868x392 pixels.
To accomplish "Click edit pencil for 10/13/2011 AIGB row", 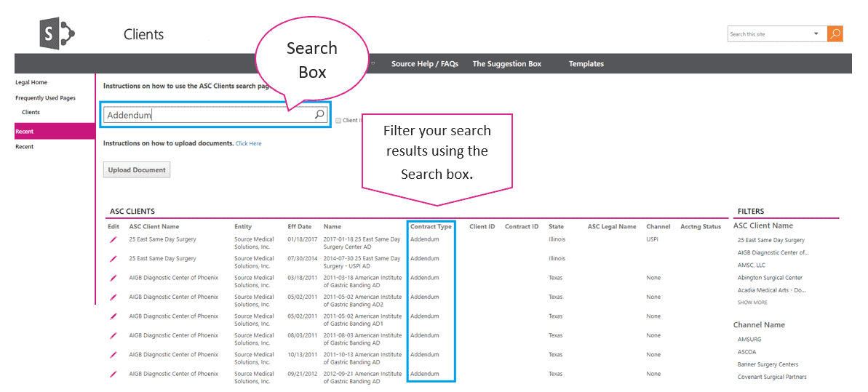I will coord(114,355).
